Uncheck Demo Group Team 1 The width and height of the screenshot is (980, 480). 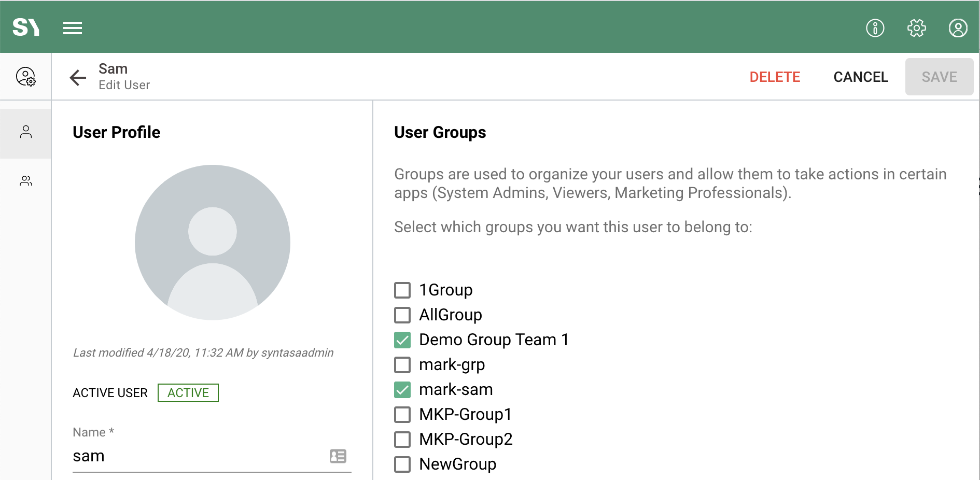tap(402, 340)
